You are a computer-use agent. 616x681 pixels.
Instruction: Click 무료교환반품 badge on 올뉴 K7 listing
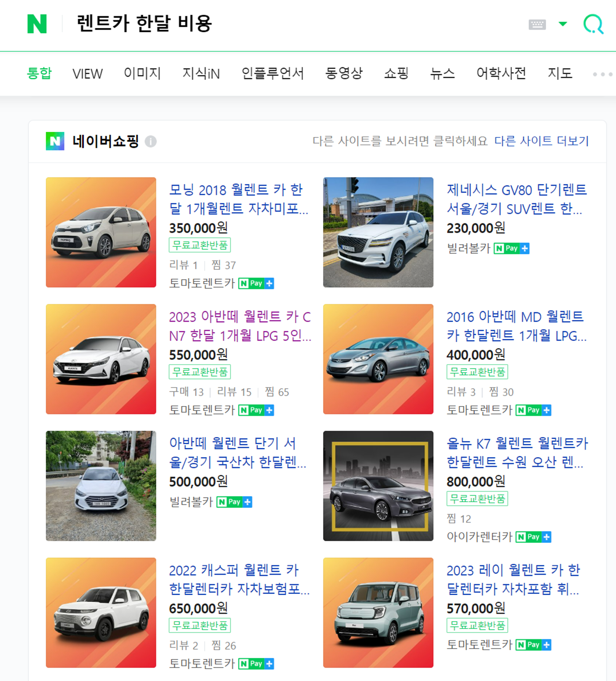coord(478,499)
